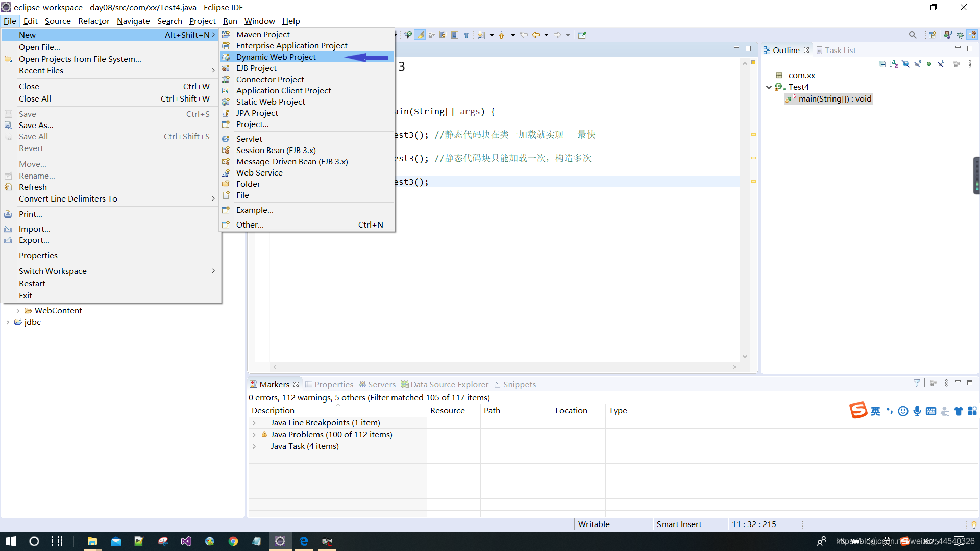
Task: Toggle Link Outline with Editor
Action: click(x=942, y=64)
